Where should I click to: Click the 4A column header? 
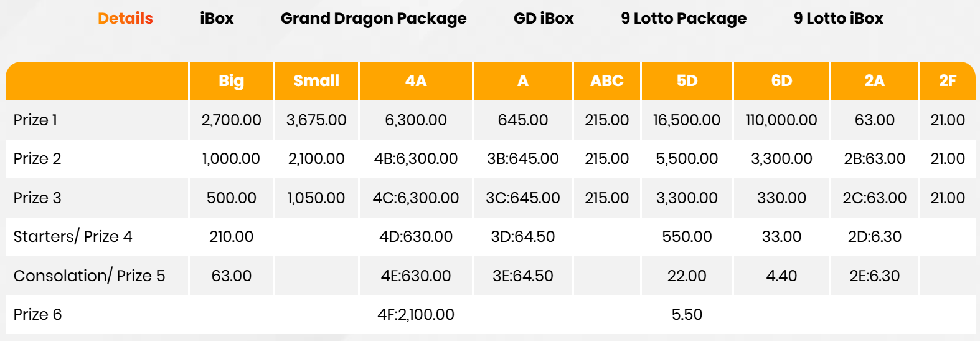416,81
